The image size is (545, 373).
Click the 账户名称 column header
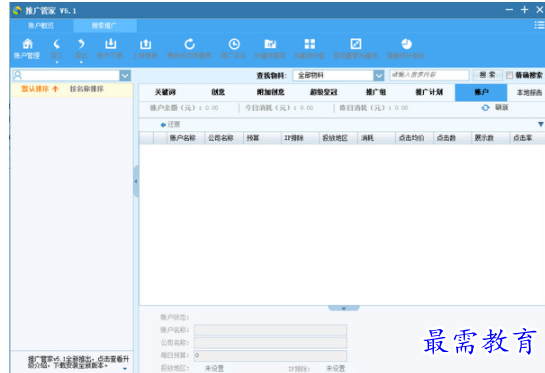186,138
